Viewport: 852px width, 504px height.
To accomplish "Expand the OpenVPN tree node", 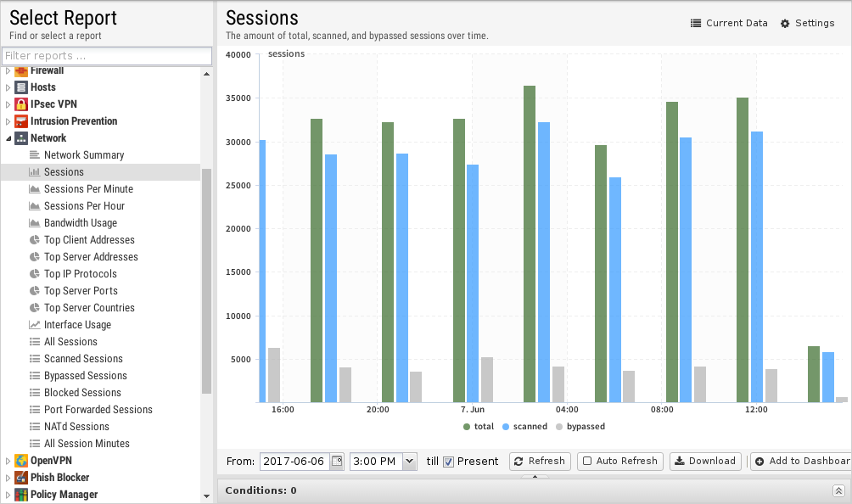I will (8, 461).
